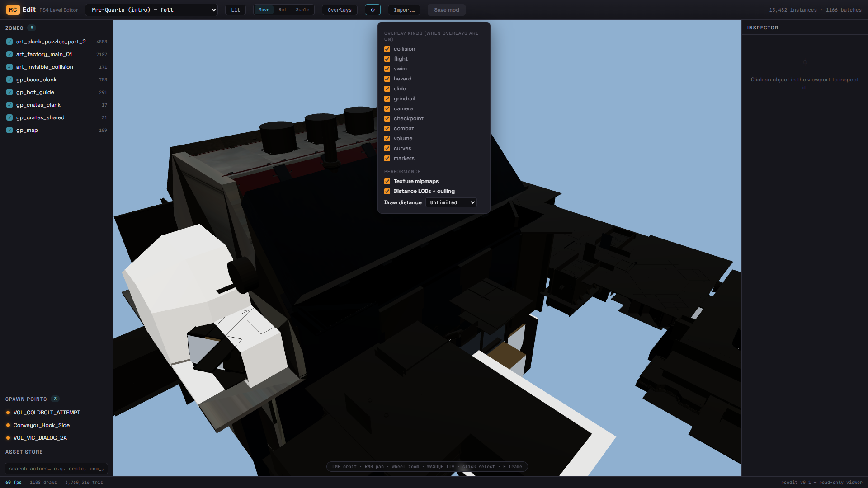The width and height of the screenshot is (868, 488).
Task: Select the Scale transform mode
Action: click(x=302, y=10)
